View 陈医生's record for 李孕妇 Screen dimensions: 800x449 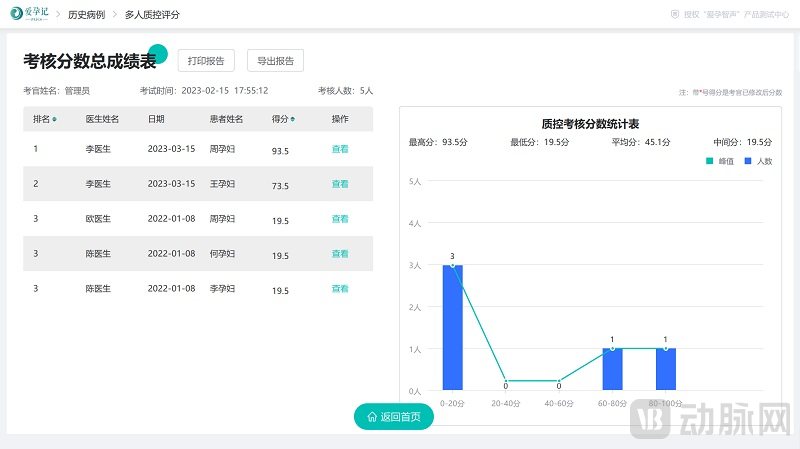[340, 289]
